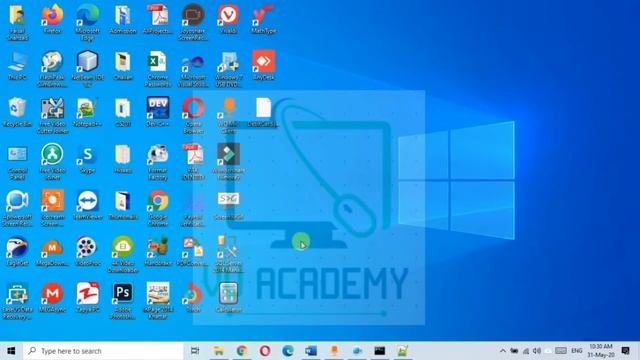
Task: Select the Format Factory shortcut
Action: tap(158, 162)
